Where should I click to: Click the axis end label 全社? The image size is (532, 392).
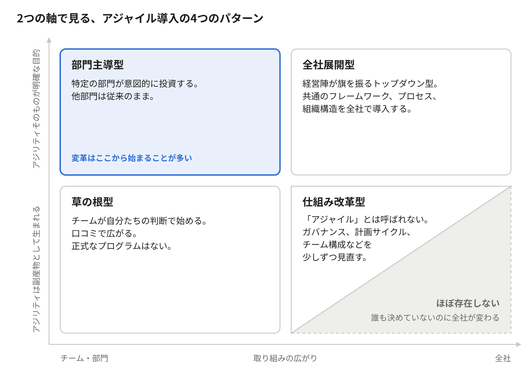[x=503, y=358]
